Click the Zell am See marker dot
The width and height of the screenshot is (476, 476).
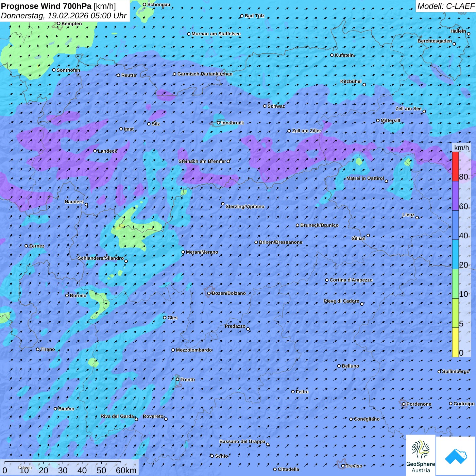(x=424, y=112)
